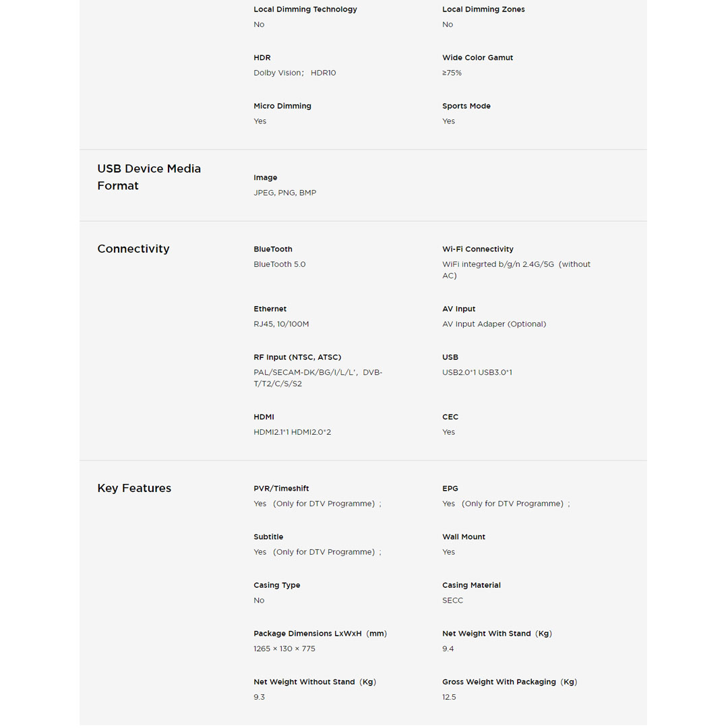Click the Wall Mount label
Screen dimensions: 728x728
464,537
